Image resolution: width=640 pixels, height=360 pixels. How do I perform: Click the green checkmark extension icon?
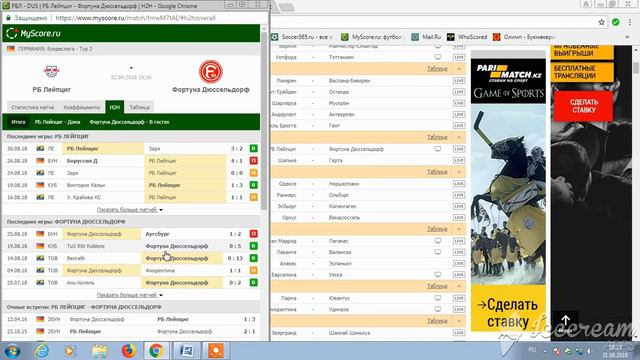pyautogui.click(x=616, y=22)
